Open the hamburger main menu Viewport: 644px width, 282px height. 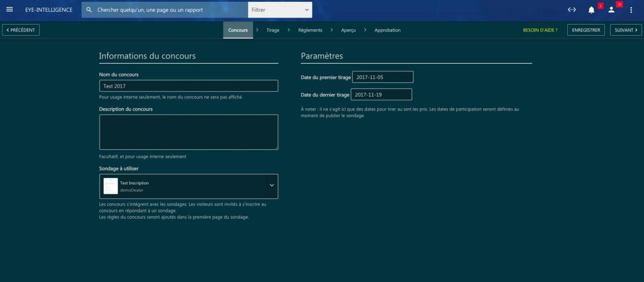[9, 10]
